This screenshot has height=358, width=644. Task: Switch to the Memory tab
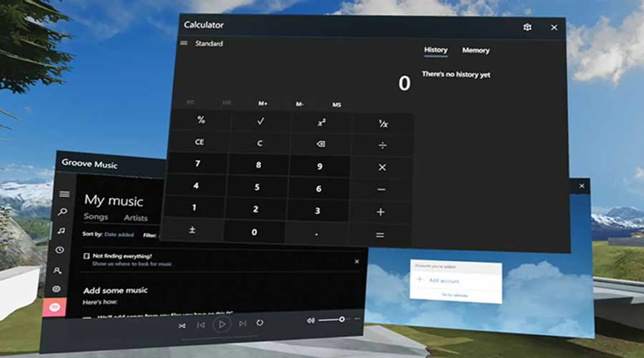(x=476, y=50)
